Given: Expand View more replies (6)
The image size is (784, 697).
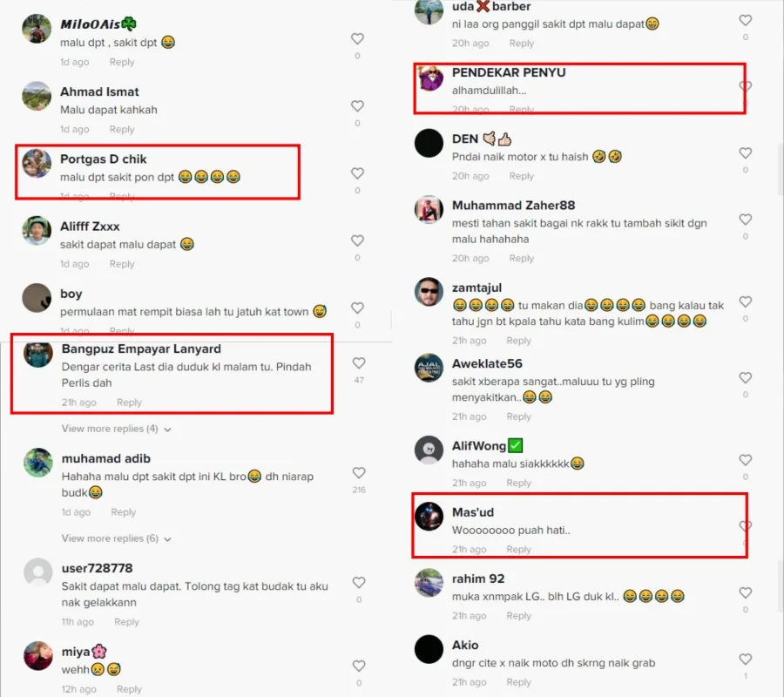Looking at the screenshot, I should [116, 538].
